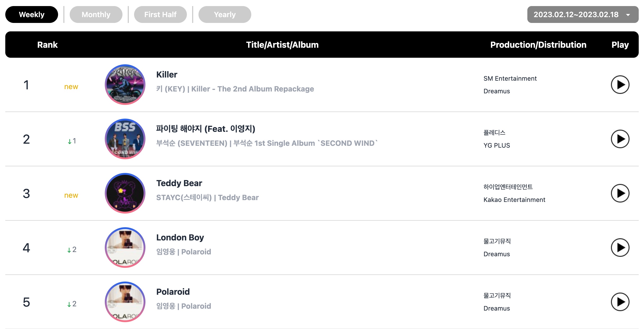Switch to the Monthly chart tab
644x329 pixels.
[x=96, y=14]
